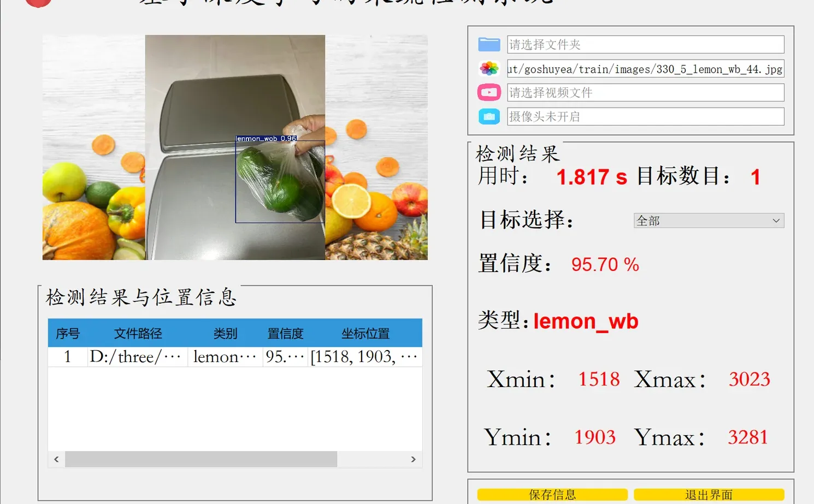Click the 请选择视频文件 video field
The height and width of the screenshot is (504, 814).
(x=645, y=92)
